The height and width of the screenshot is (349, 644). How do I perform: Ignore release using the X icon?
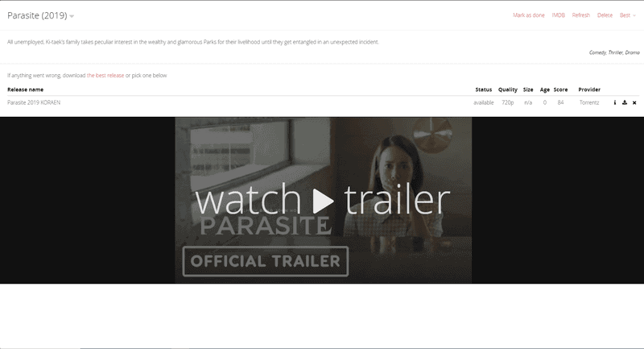pyautogui.click(x=634, y=103)
